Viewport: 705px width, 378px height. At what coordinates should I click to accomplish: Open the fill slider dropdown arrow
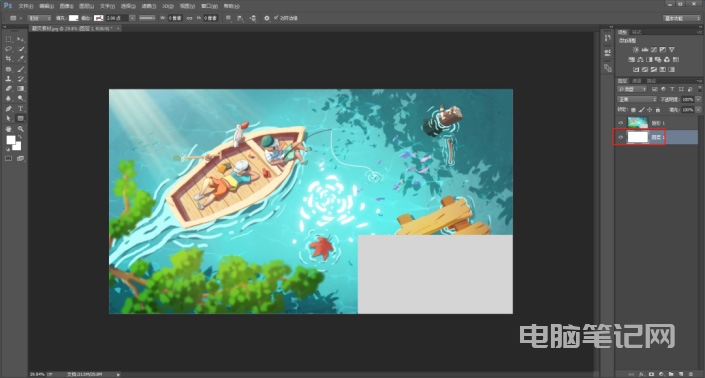click(698, 110)
